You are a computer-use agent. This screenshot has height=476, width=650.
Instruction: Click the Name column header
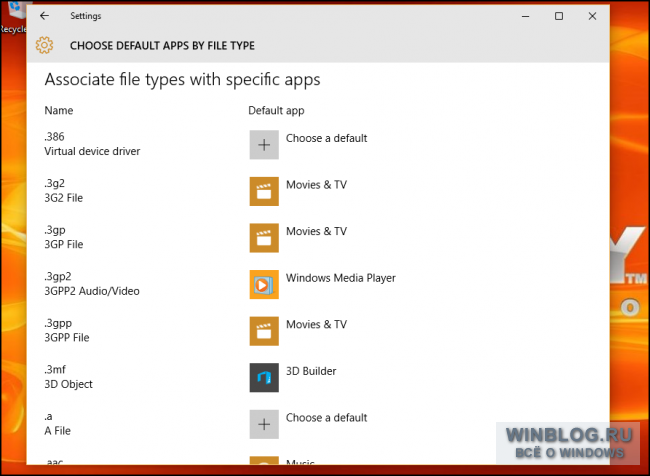59,110
